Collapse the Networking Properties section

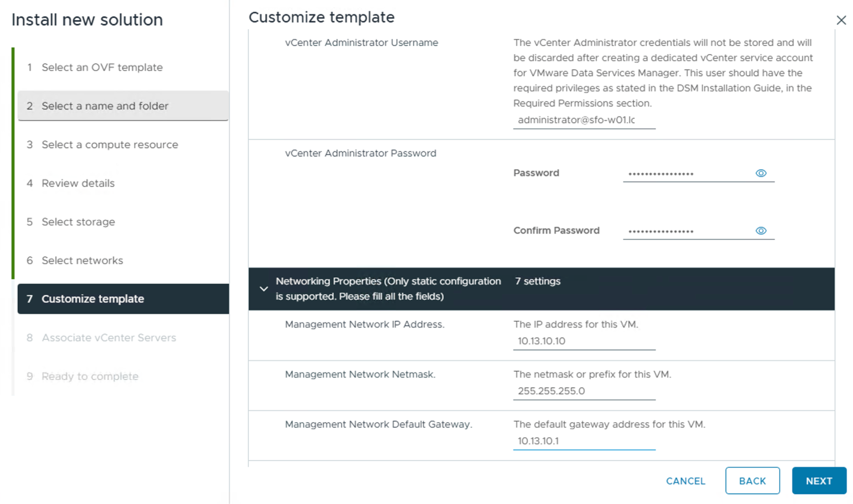coord(264,288)
